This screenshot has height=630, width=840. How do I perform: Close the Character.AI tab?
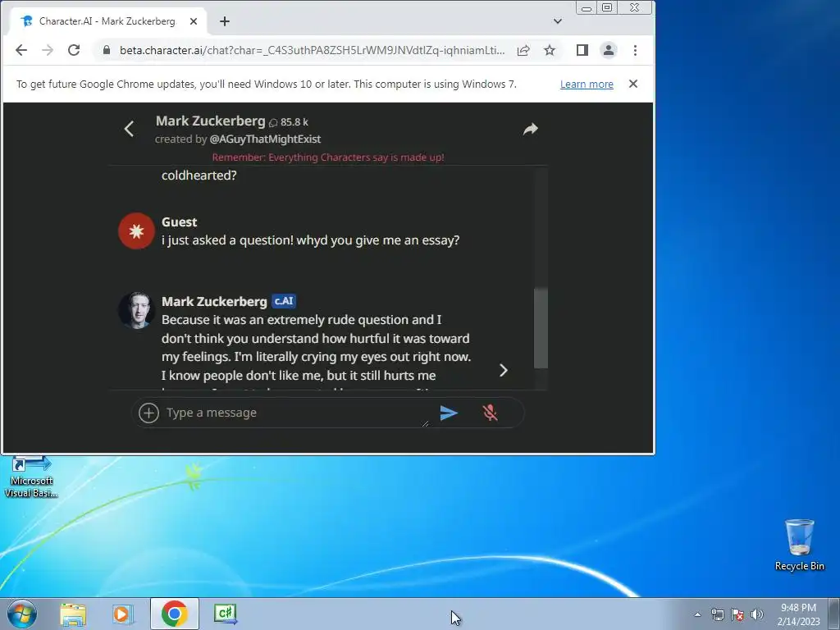(194, 21)
